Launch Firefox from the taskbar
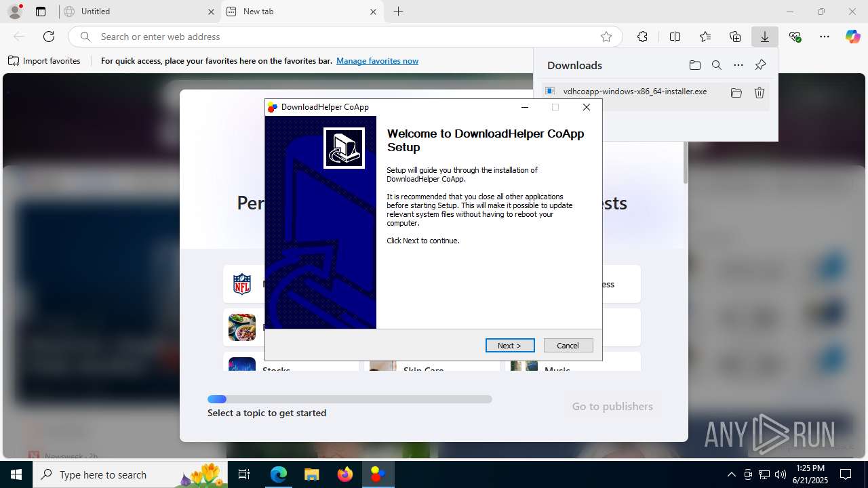The height and width of the screenshot is (488, 868). click(345, 474)
